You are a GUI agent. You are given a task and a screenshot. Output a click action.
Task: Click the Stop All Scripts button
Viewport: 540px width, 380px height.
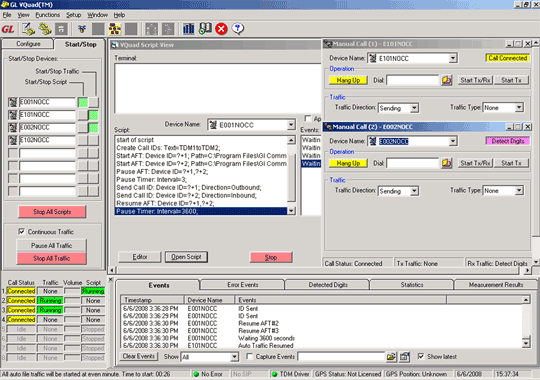click(52, 212)
